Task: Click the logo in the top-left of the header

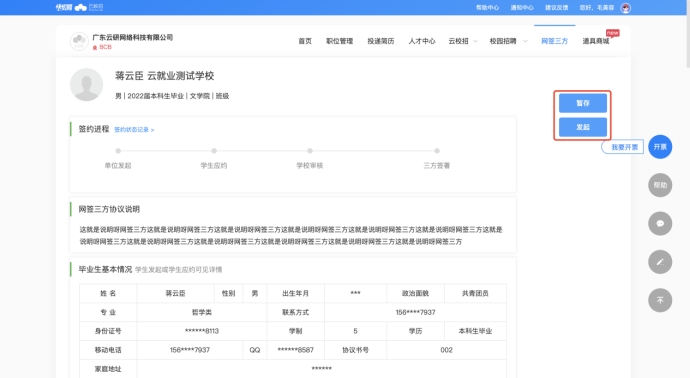Action: click(79, 7)
